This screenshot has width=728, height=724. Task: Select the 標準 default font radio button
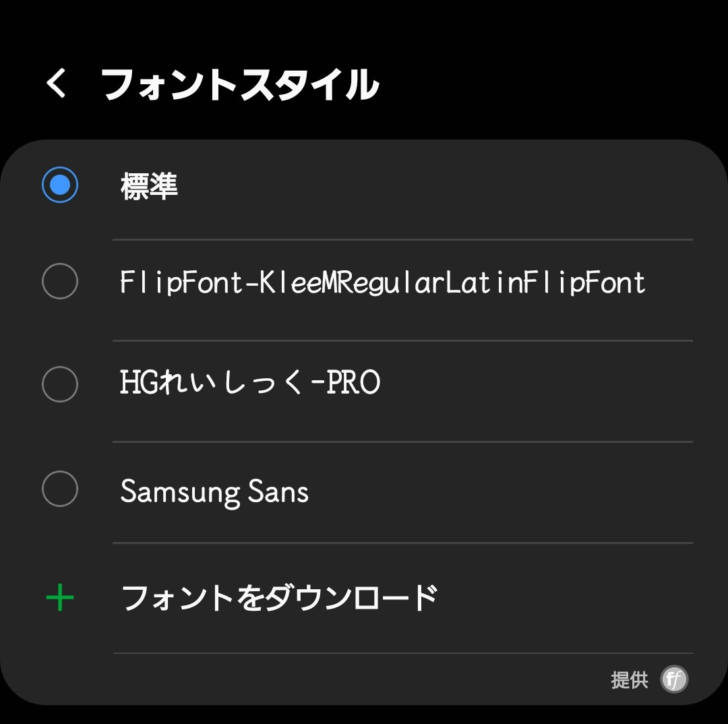tap(60, 184)
